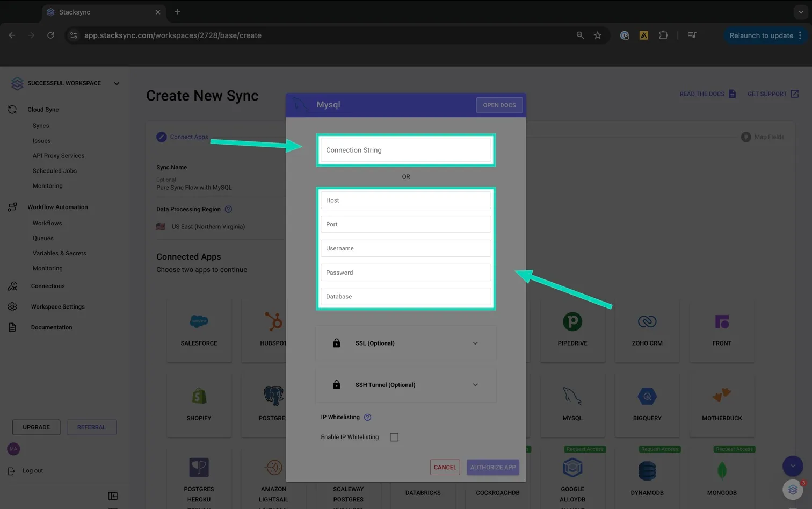Screen dimensions: 812x509
Task: Open Scheduled Jobs page
Action: click(55, 171)
